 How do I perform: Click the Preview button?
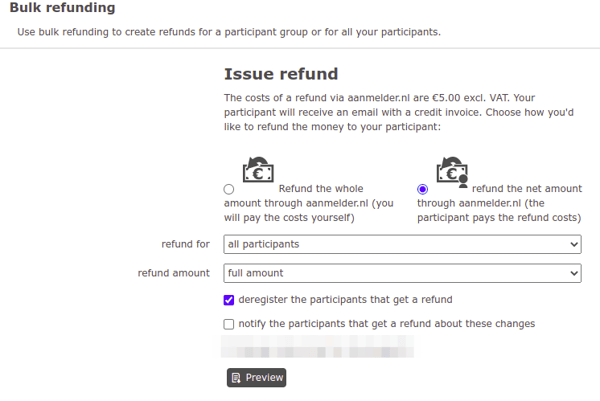(x=256, y=378)
